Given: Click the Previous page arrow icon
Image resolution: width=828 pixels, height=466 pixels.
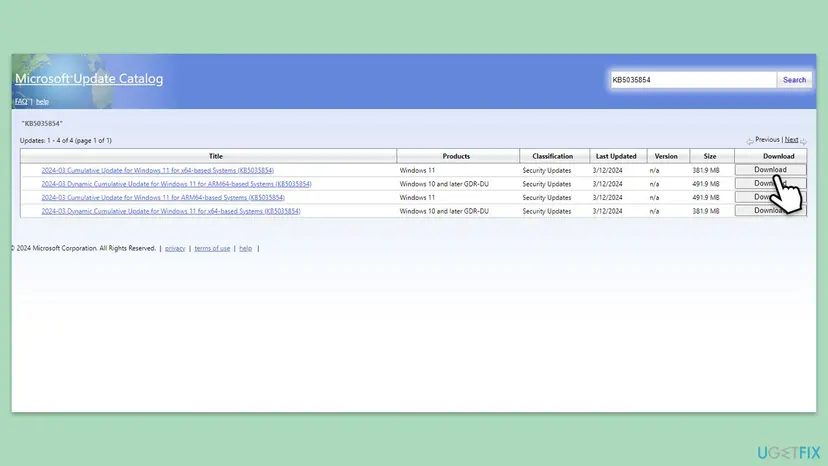Looking at the screenshot, I should tap(749, 141).
